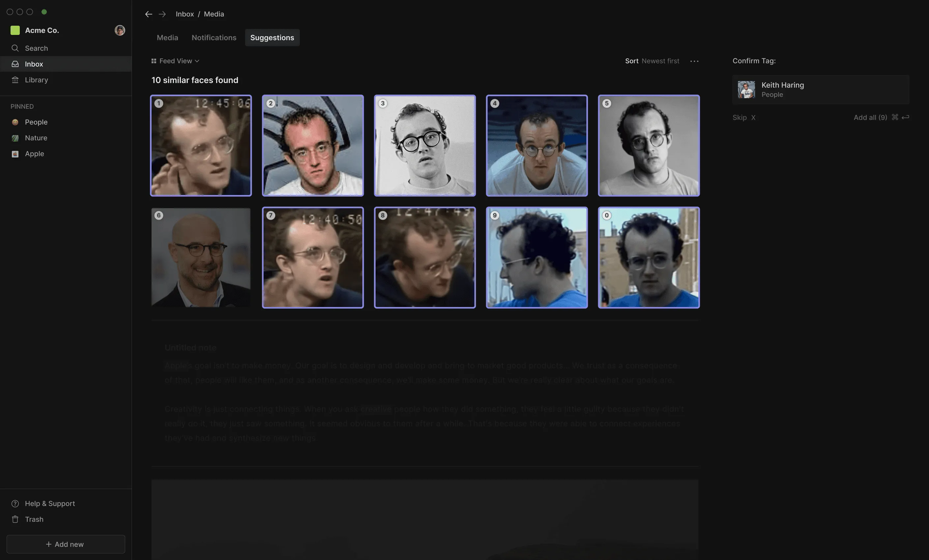Image resolution: width=929 pixels, height=560 pixels.
Task: Expand the Feed View dropdown chevron
Action: click(x=197, y=61)
